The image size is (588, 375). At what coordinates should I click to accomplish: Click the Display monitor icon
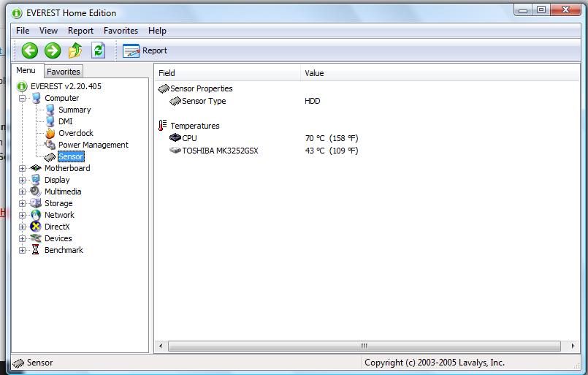pos(36,180)
